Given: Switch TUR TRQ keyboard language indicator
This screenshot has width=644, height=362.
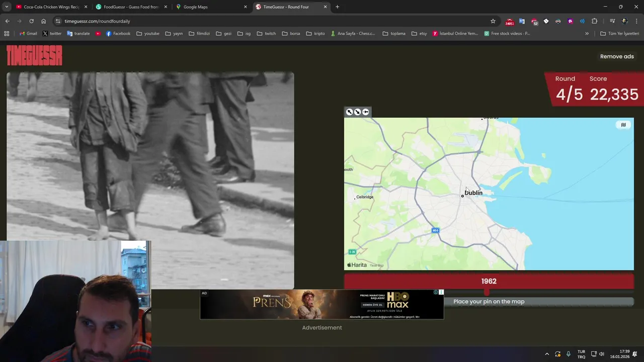Looking at the screenshot, I should [x=581, y=354].
